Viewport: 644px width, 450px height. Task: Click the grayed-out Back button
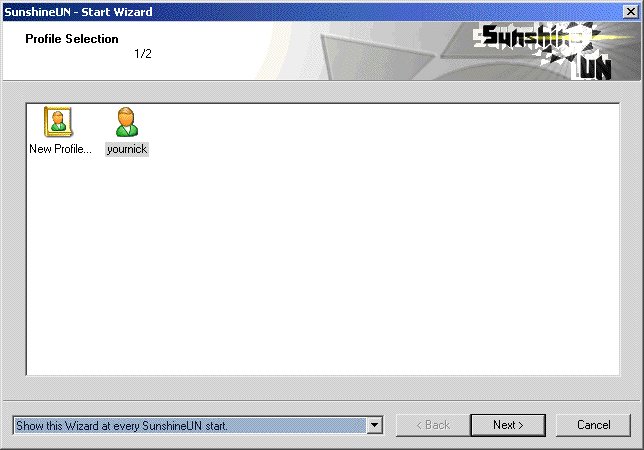pyautogui.click(x=433, y=425)
